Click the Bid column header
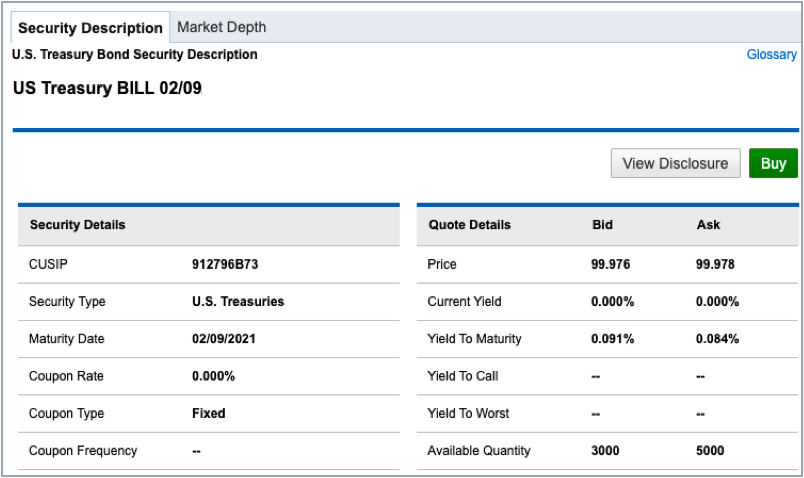804x478 pixels. 602,225
